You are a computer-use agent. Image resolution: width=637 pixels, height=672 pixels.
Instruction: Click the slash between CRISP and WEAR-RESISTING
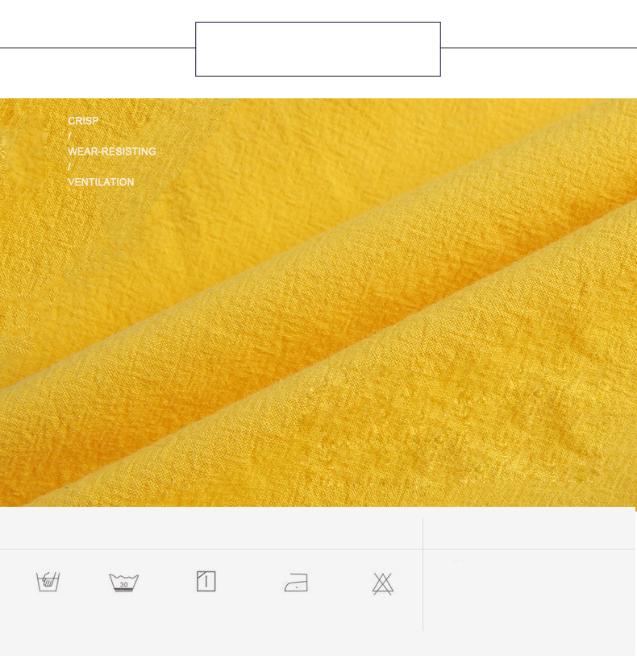tap(69, 136)
